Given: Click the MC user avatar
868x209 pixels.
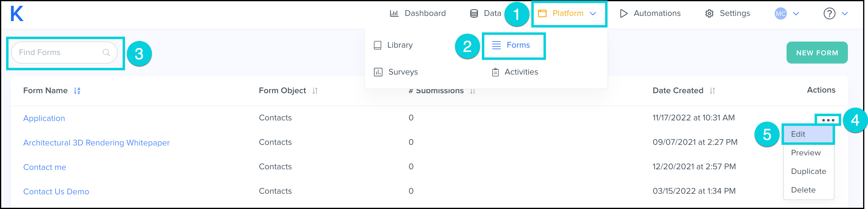Looking at the screenshot, I should (x=780, y=14).
